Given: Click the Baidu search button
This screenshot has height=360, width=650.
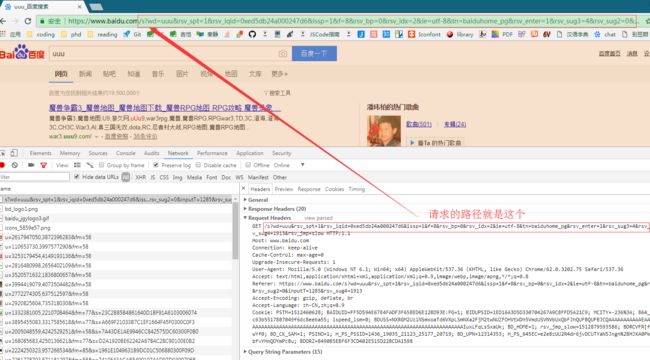Looking at the screenshot, I should coord(314,54).
